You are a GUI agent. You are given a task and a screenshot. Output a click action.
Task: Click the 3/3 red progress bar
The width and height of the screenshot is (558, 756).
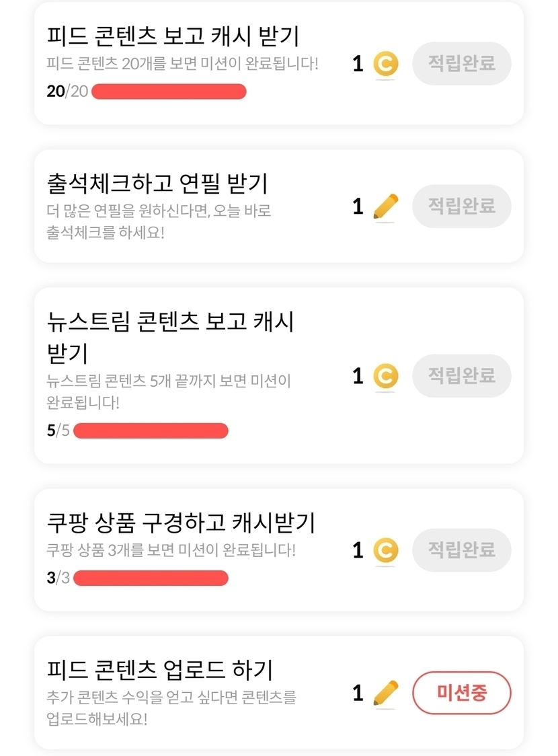pyautogui.click(x=151, y=578)
